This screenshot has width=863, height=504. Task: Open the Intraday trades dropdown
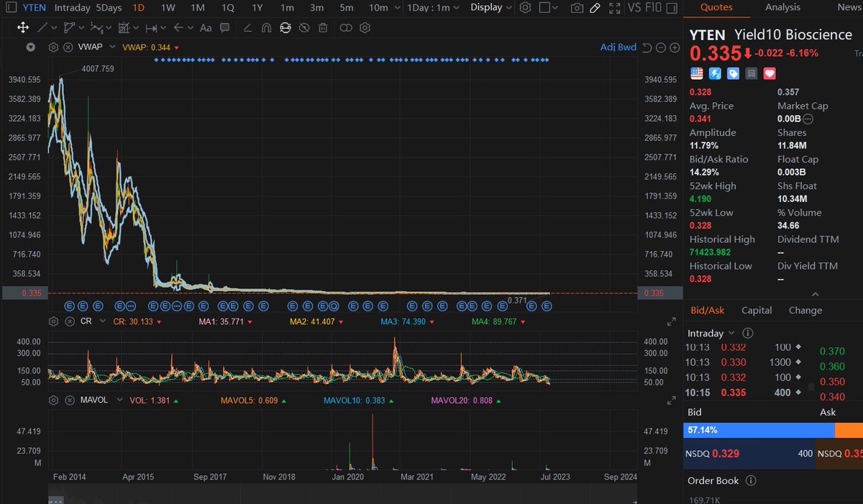(x=712, y=334)
